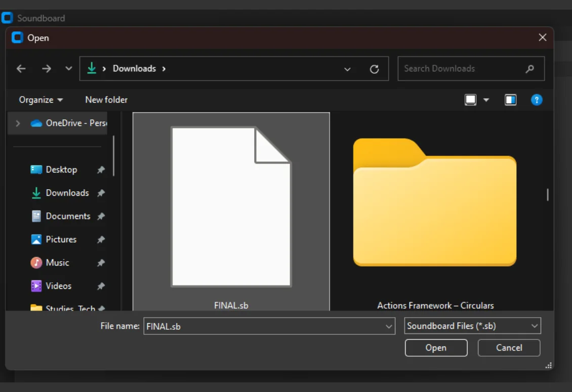Go back using the left arrow
Image resolution: width=572 pixels, height=392 pixels.
pyautogui.click(x=21, y=69)
